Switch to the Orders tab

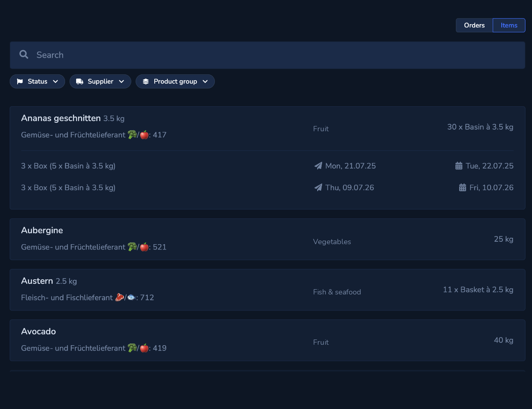pos(474,25)
